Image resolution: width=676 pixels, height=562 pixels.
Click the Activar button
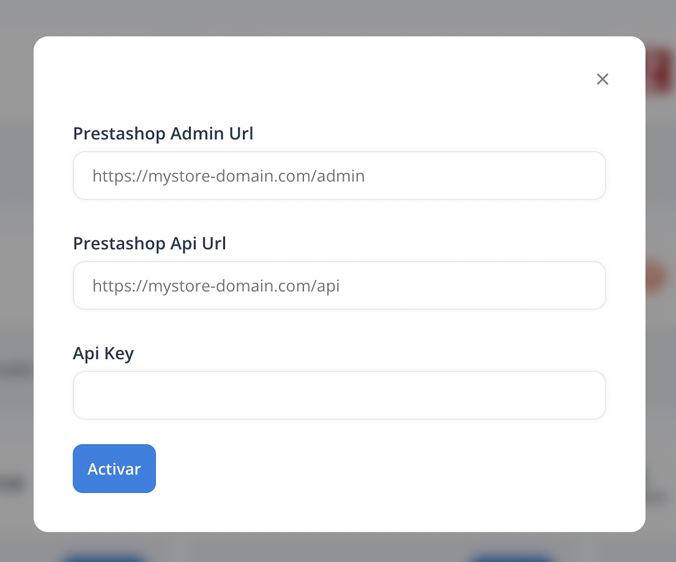(114, 468)
